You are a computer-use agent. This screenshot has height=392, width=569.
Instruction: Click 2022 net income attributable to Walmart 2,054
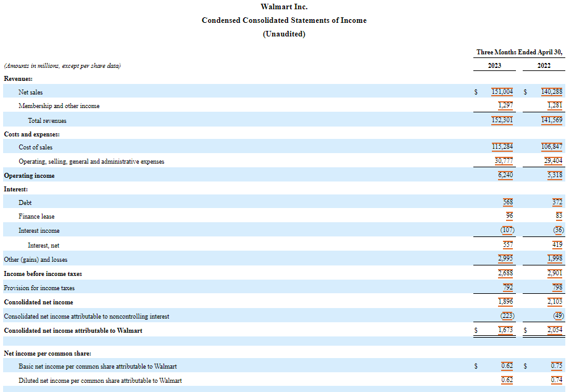click(x=555, y=330)
